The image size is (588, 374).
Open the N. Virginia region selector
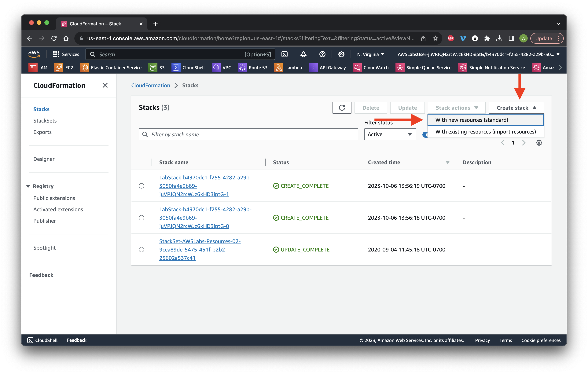[x=370, y=54]
